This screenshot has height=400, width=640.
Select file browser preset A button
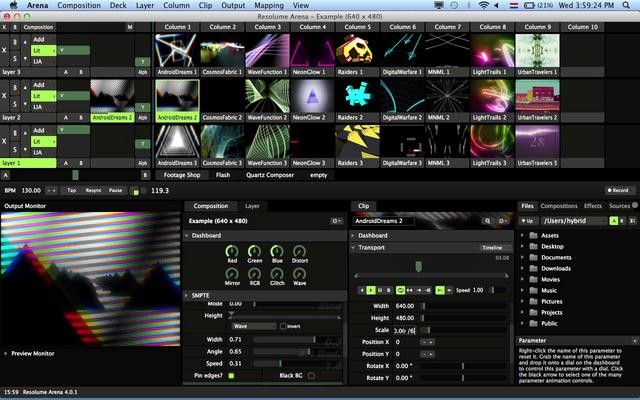[x=613, y=221]
